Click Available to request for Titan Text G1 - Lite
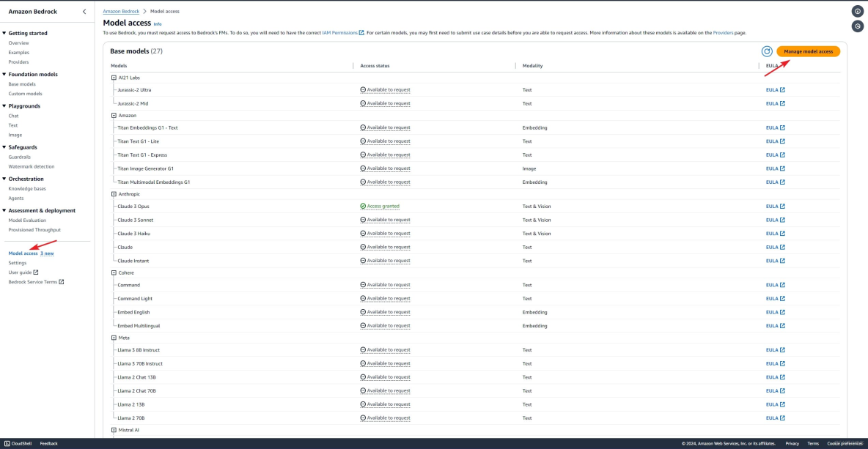 [386, 141]
